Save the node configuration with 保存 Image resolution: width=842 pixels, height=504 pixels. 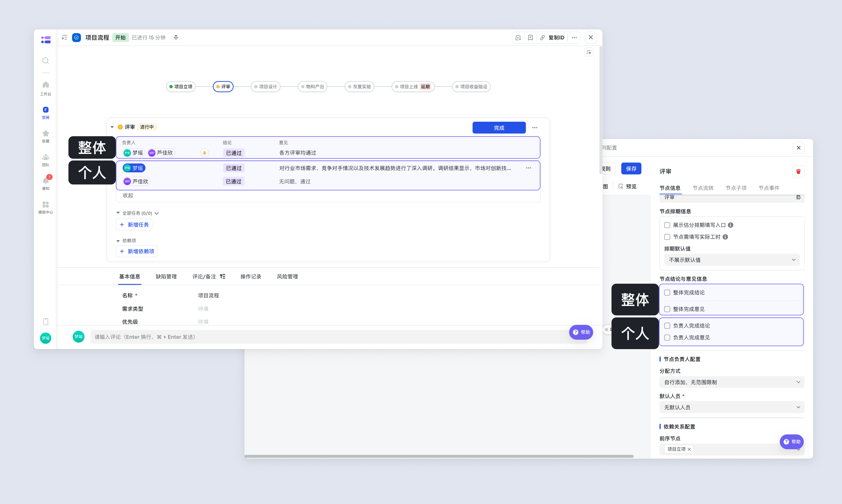click(631, 169)
